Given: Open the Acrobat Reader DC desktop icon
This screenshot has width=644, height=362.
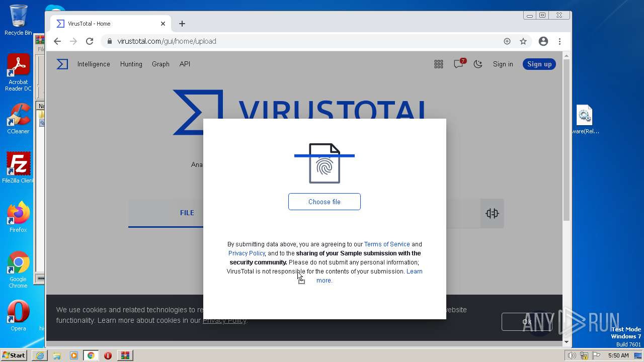Looking at the screenshot, I should point(18,73).
